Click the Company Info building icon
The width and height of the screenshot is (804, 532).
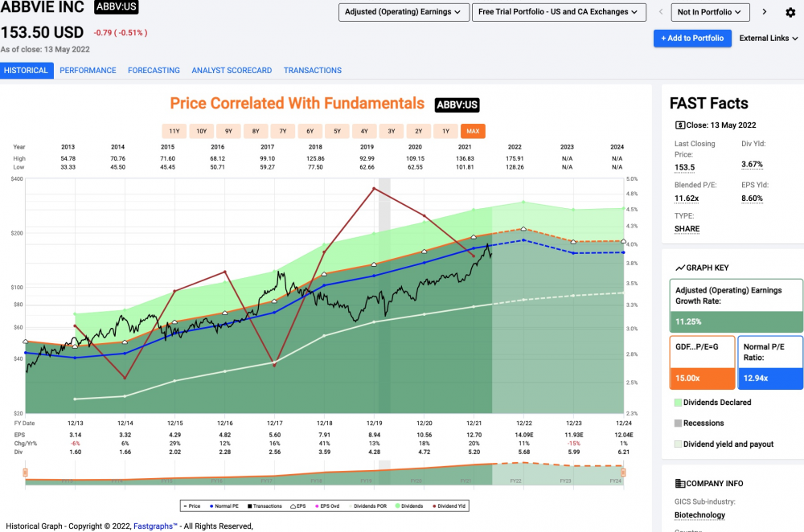coord(680,483)
